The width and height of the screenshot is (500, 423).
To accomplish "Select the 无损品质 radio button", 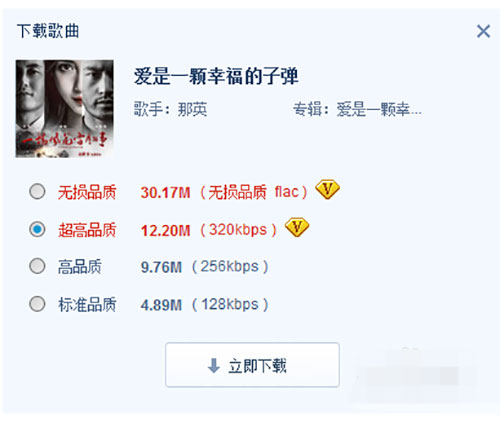I will (x=37, y=191).
